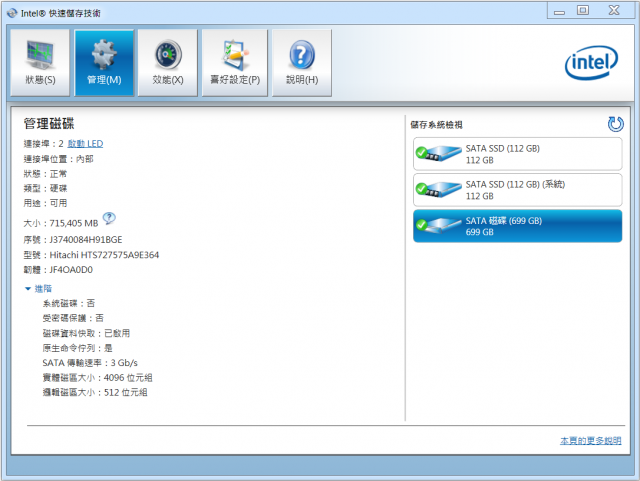Select the SATA SSD (112 GB) (系統) drive

coord(518,190)
